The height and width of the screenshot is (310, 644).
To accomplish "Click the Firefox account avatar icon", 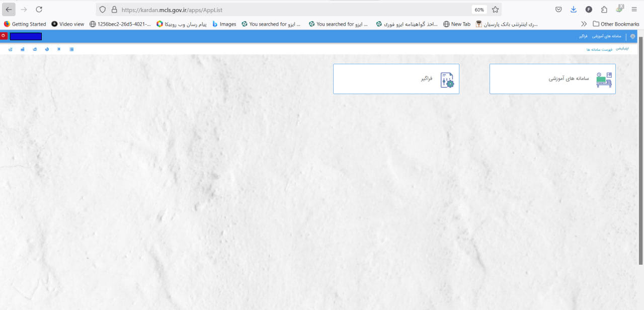I will (589, 10).
